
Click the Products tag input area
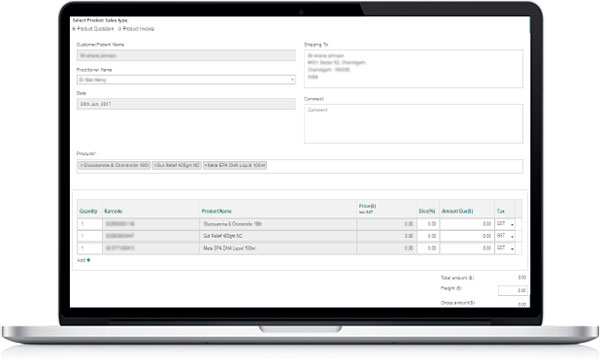(300, 166)
